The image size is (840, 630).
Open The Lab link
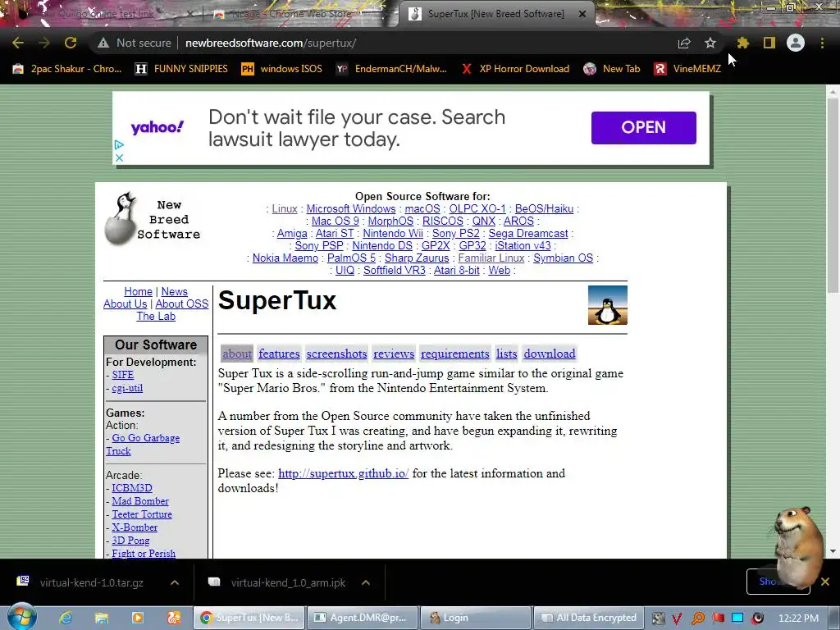tap(156, 316)
